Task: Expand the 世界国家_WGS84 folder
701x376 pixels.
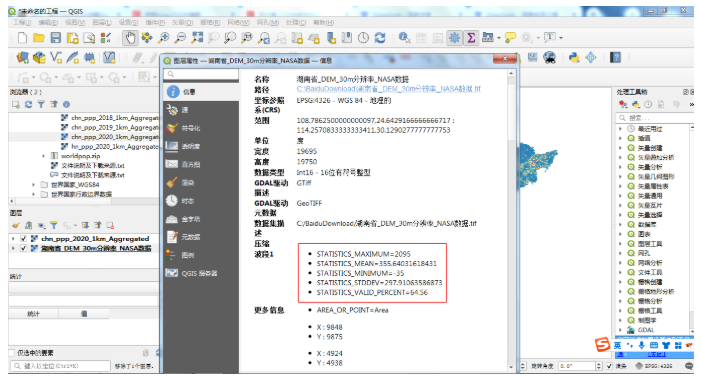Action: pyautogui.click(x=34, y=185)
